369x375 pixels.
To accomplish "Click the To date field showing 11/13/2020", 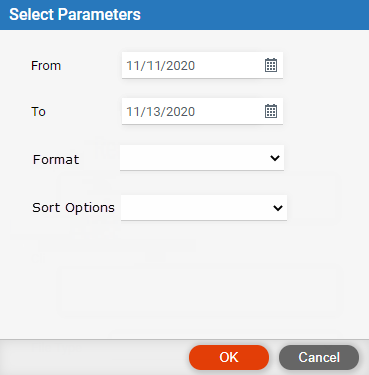I will [x=202, y=111].
